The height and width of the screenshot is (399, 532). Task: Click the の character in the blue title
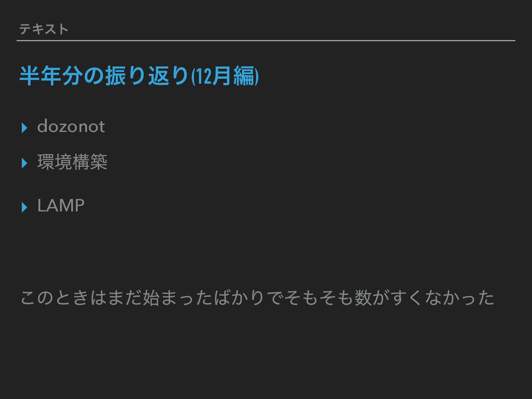94,76
